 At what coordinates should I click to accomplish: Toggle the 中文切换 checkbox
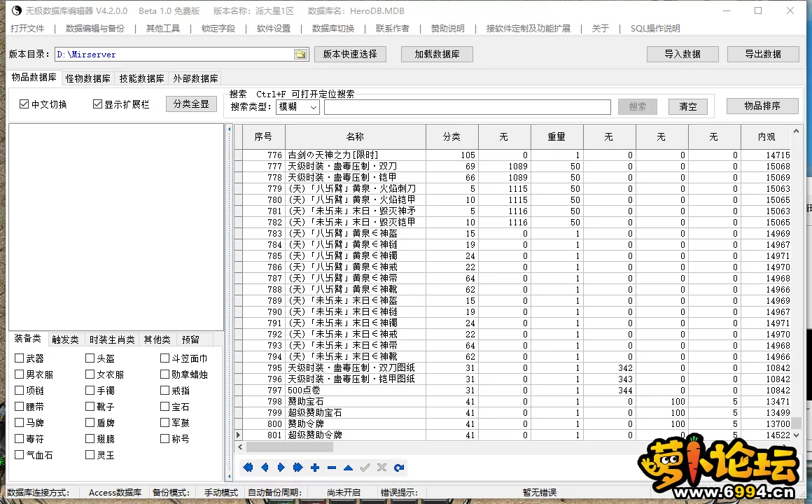pyautogui.click(x=24, y=104)
